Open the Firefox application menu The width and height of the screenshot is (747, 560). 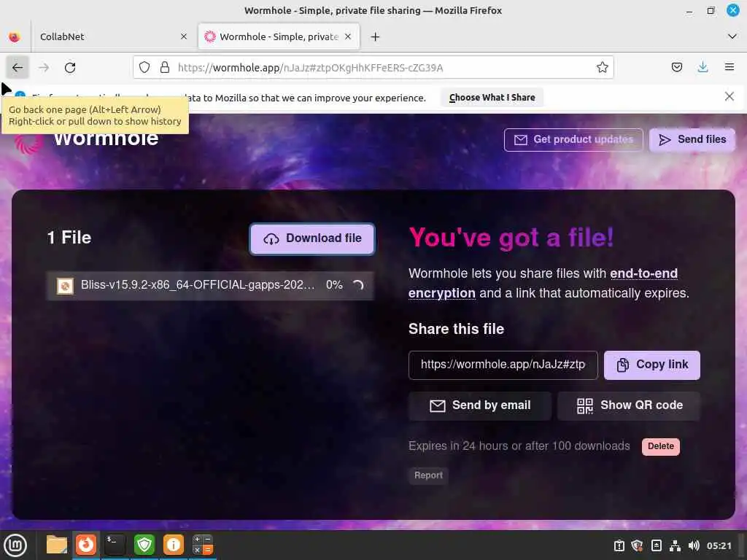[729, 67]
